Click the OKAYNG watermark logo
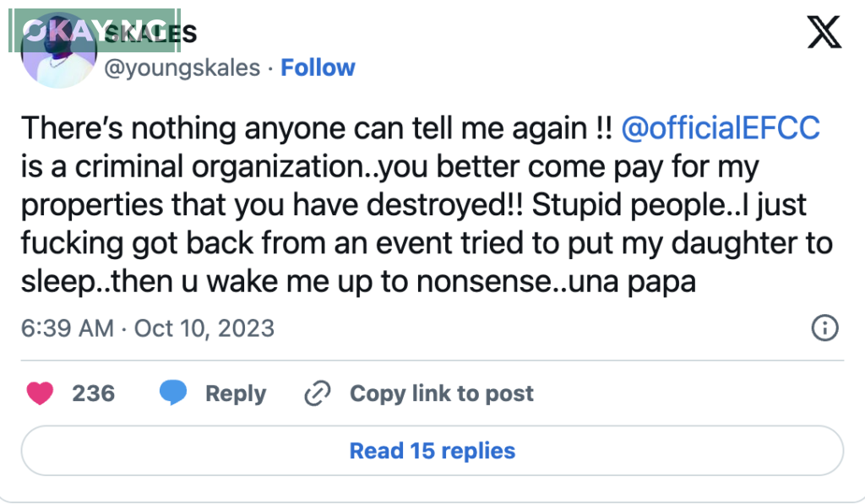The height and width of the screenshot is (504, 865). pyautogui.click(x=68, y=31)
